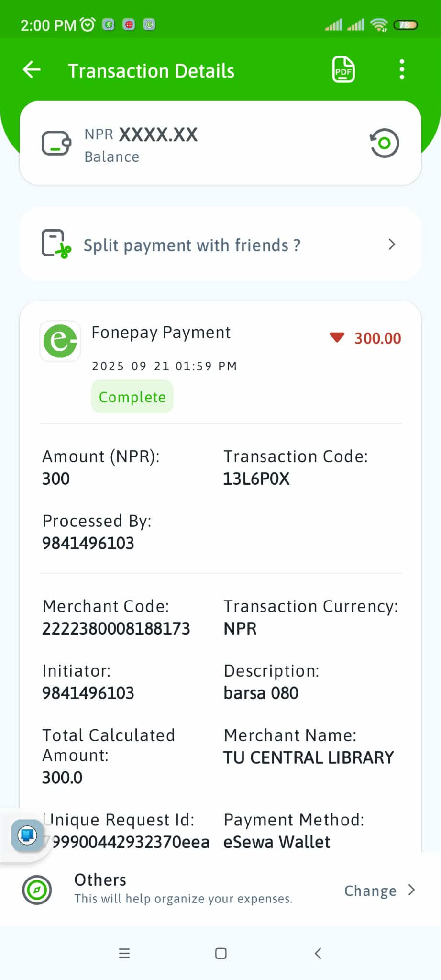The width and height of the screenshot is (441, 980).
Task: Tap the back arrow in header
Action: pos(32,70)
